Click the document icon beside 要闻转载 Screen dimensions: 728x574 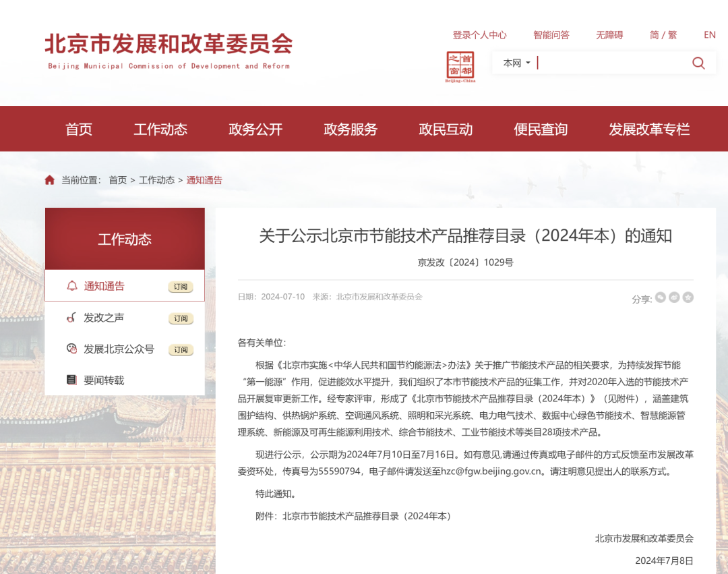pyautogui.click(x=71, y=380)
